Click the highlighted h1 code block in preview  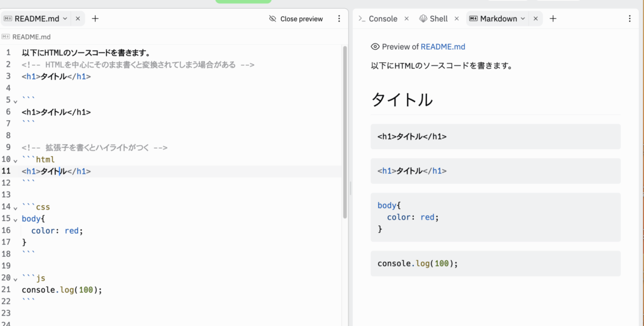496,171
